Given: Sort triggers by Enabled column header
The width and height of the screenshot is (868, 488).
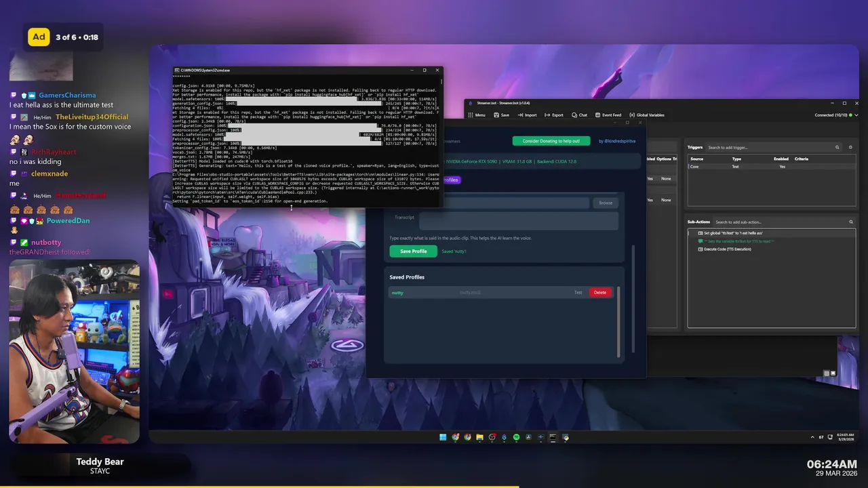Looking at the screenshot, I should tap(781, 159).
